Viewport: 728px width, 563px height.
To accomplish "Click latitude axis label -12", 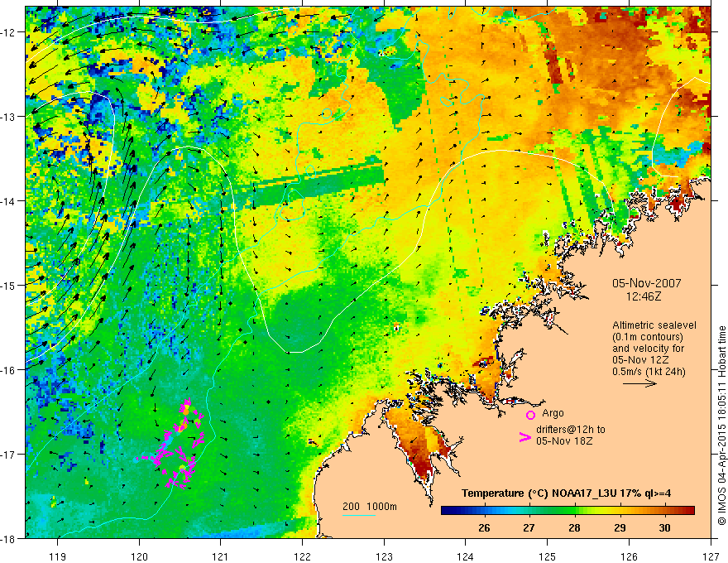I will coord(9,32).
